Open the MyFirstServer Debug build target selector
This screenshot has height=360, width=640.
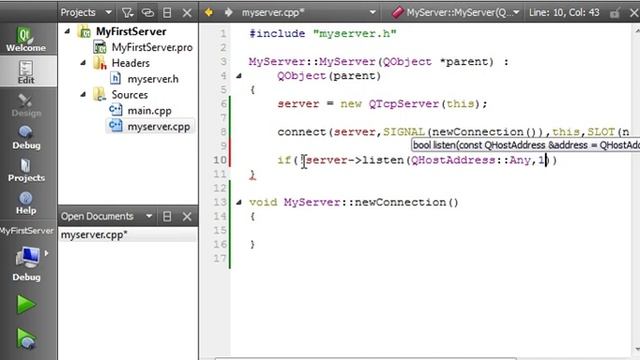pos(27,263)
